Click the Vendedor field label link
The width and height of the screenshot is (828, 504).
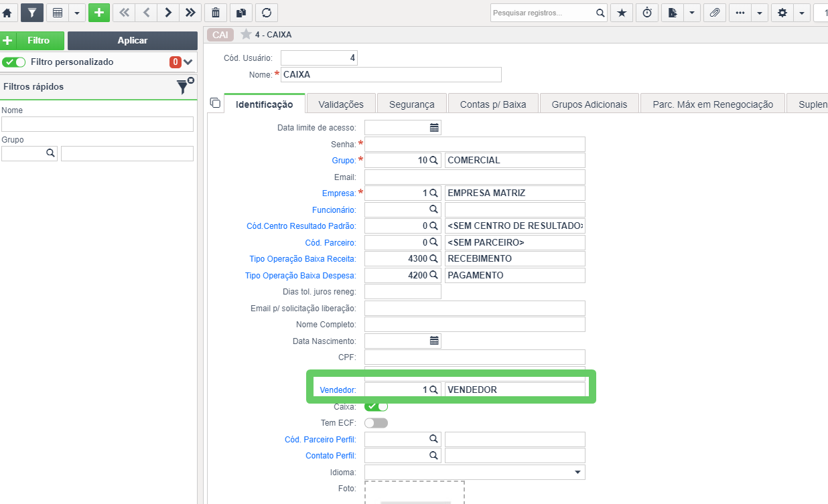[338, 390]
